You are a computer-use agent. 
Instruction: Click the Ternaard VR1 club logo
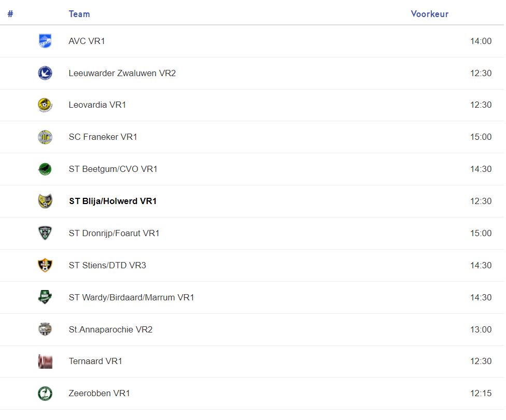[x=45, y=361]
